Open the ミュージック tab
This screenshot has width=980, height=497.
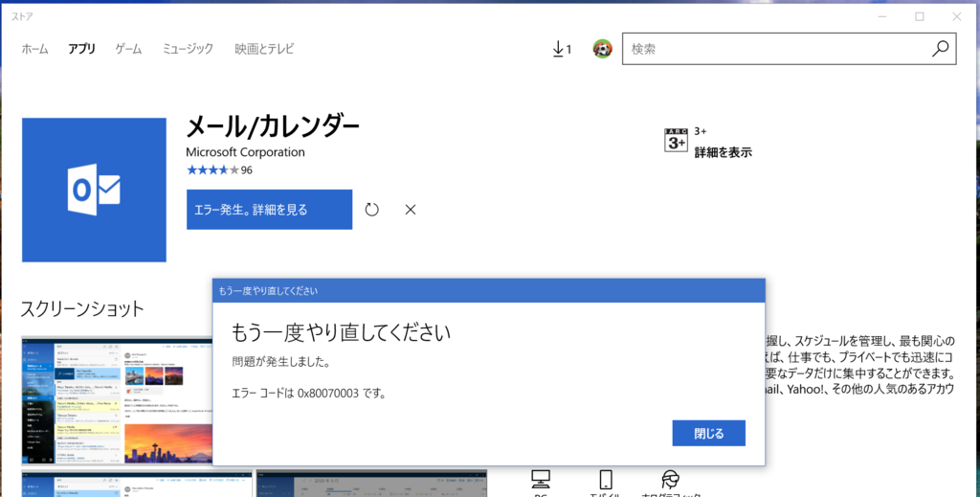click(x=189, y=49)
